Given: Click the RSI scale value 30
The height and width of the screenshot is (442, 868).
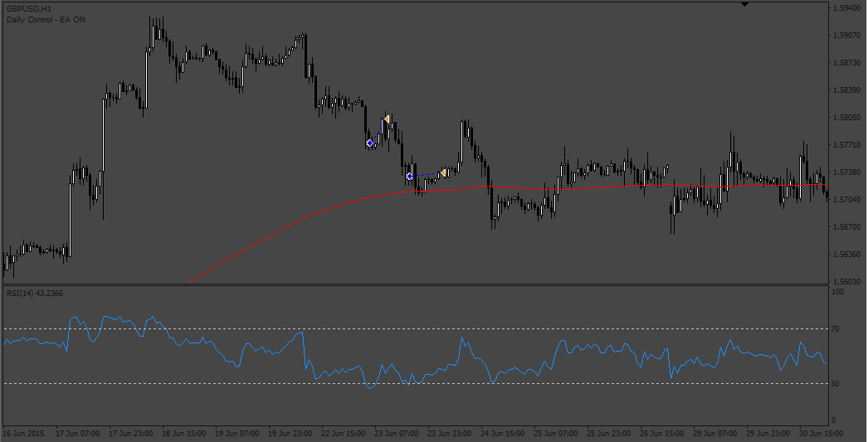Looking at the screenshot, I should 836,383.
